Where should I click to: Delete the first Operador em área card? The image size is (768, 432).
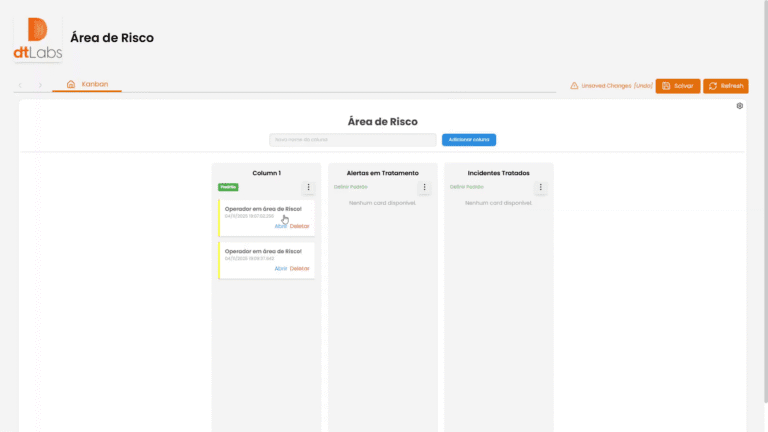click(300, 226)
